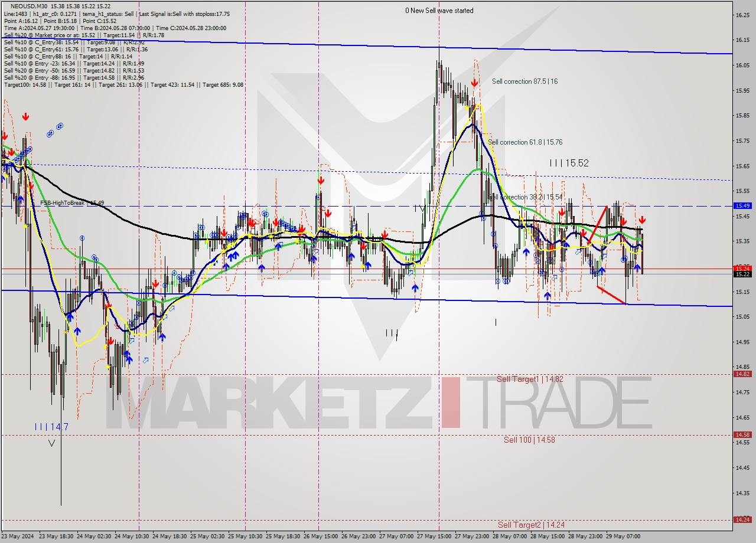The width and height of the screenshot is (756, 543).
Task: Click the '29 May 07:00' time label
Action: point(623,537)
